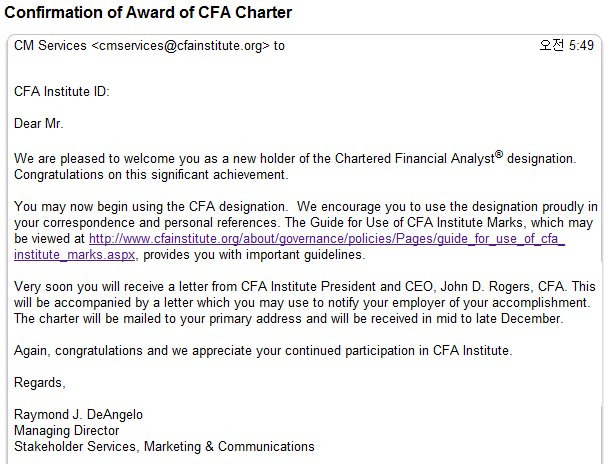Click the institute_marks.aspx link continuation
The image size is (610, 464).
75,255
